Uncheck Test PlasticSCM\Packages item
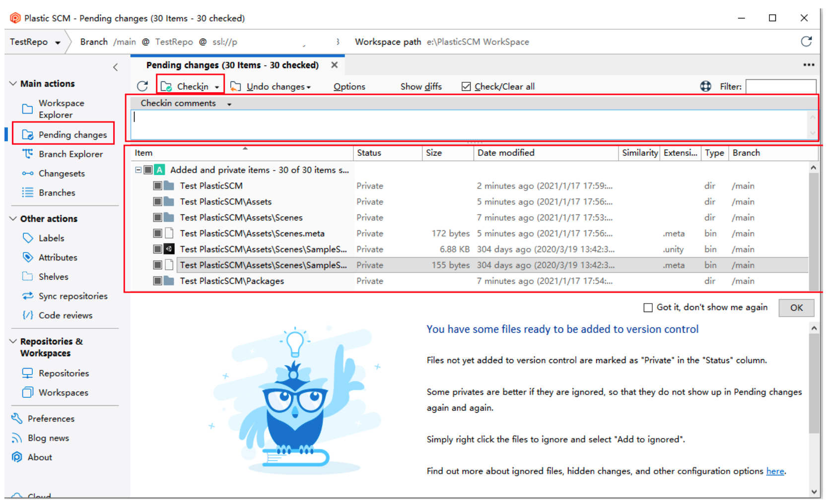The height and width of the screenshot is (504, 829). [x=157, y=281]
